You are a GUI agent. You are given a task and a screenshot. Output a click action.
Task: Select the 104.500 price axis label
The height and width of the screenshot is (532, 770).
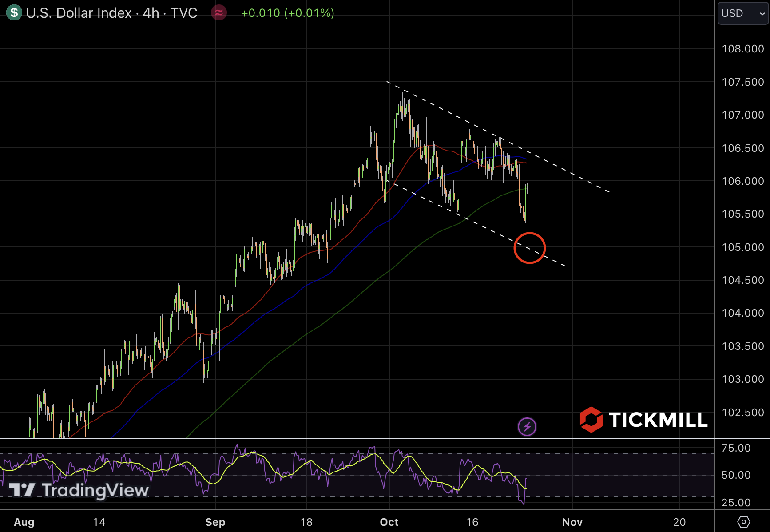(743, 280)
